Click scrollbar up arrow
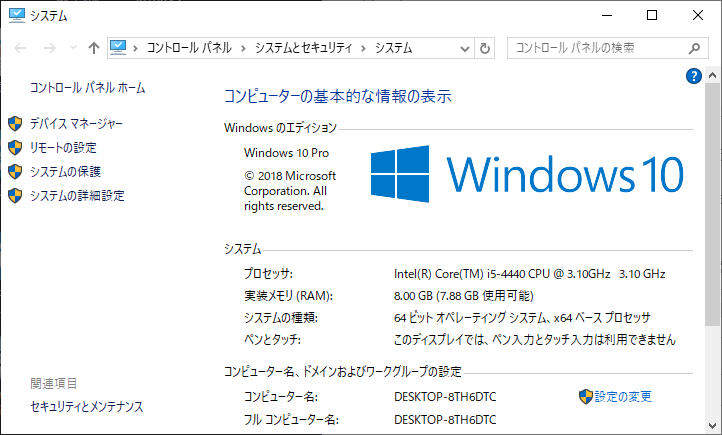 [712, 75]
